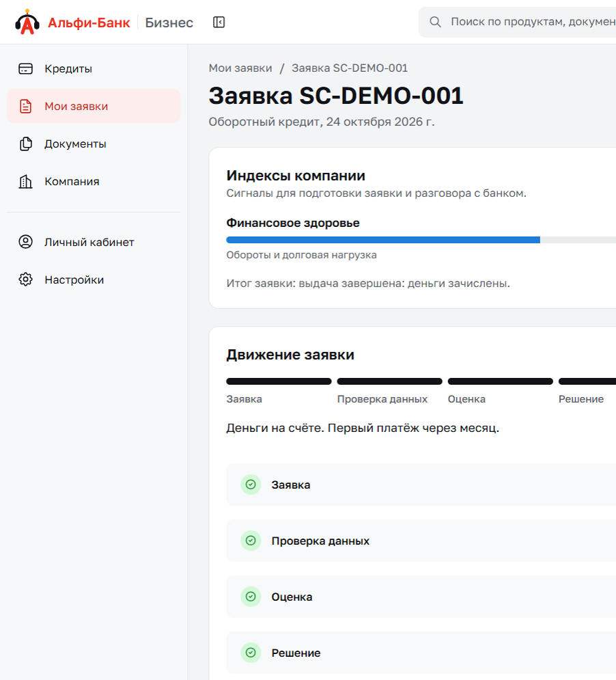Viewport: 616px width, 680px height.
Task: Click the Альфи-Банк headphone logo icon
Action: click(x=27, y=22)
